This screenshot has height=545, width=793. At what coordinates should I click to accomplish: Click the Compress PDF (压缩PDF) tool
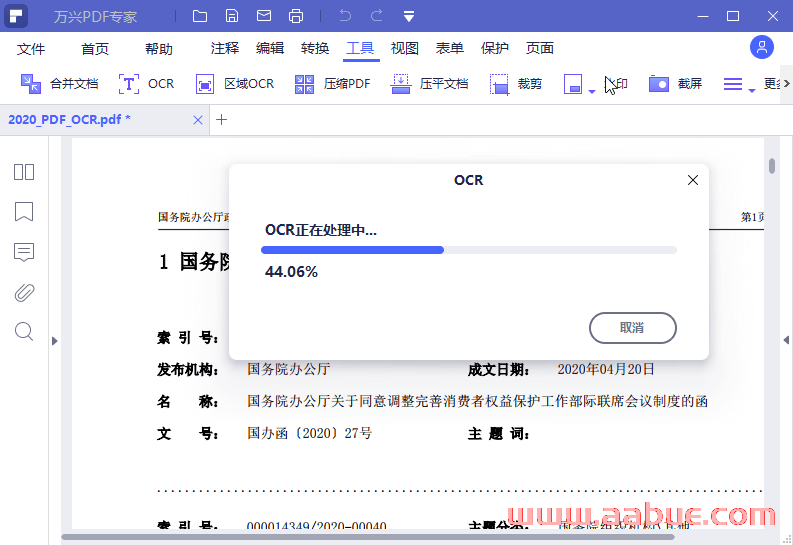[x=333, y=84]
